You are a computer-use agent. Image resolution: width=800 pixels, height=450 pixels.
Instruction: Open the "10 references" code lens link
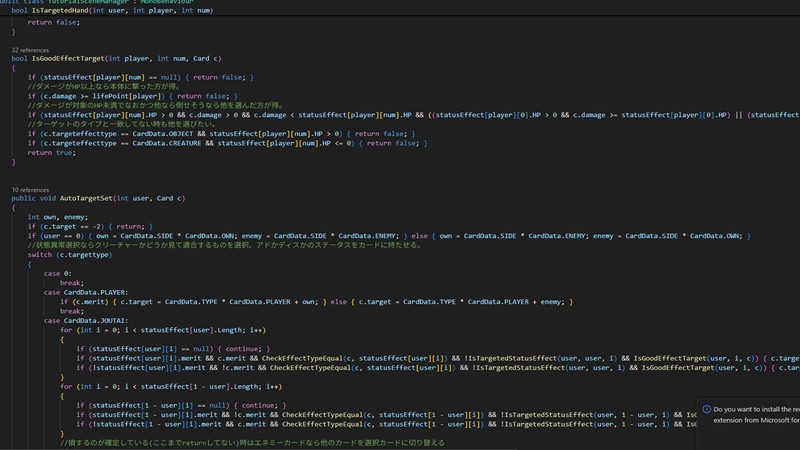point(30,190)
